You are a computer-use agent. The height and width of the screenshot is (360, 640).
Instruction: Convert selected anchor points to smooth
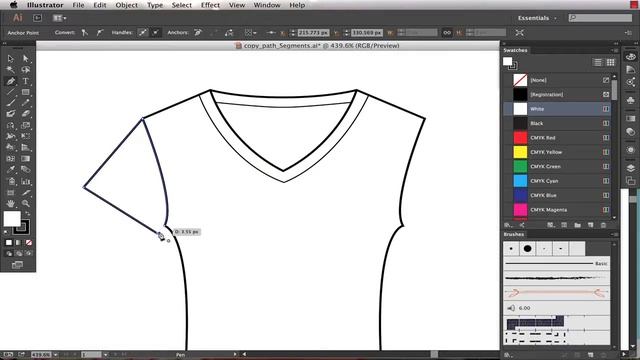tap(100, 33)
